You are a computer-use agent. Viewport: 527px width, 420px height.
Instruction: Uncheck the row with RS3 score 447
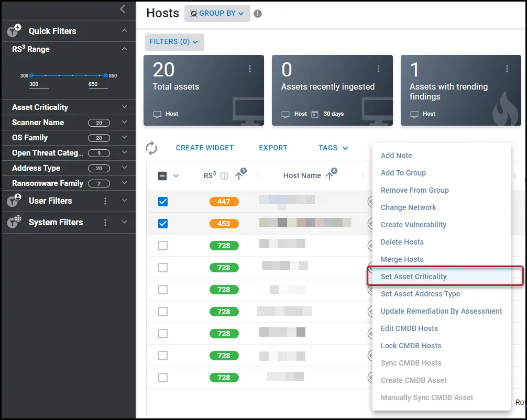point(163,202)
